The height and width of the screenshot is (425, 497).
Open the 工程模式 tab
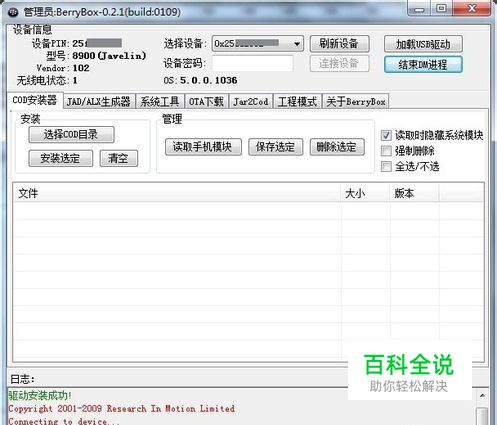click(297, 101)
